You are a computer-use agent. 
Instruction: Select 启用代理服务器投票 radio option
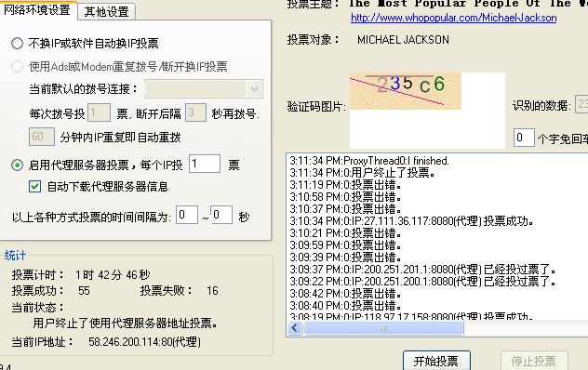tap(18, 165)
